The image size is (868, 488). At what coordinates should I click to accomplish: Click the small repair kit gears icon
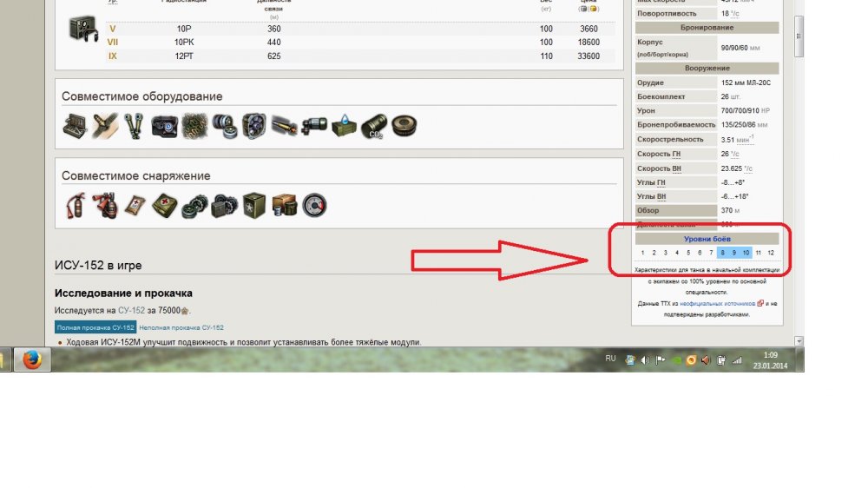194,206
